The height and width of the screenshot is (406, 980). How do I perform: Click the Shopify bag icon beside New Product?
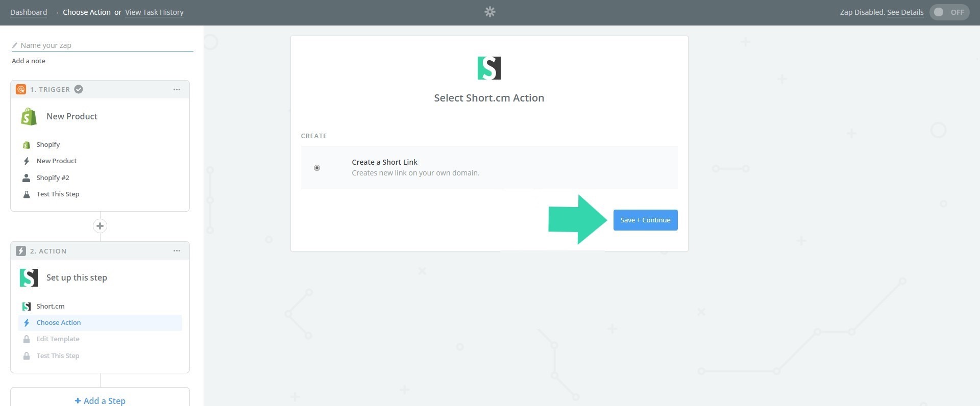[x=29, y=116]
